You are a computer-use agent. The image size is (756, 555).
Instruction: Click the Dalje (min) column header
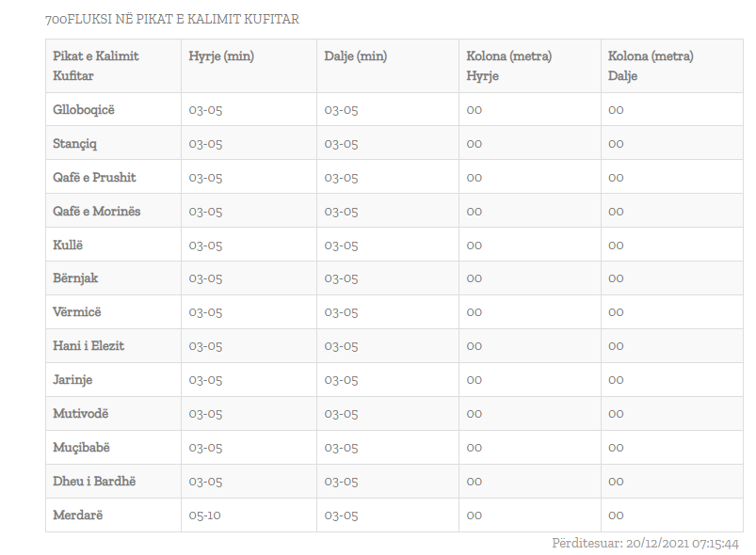click(355, 55)
